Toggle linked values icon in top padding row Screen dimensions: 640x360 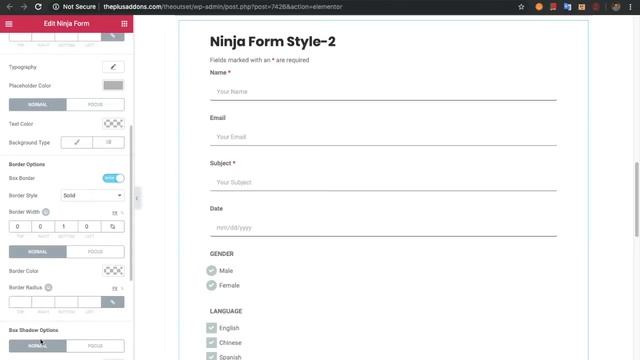[113, 36]
